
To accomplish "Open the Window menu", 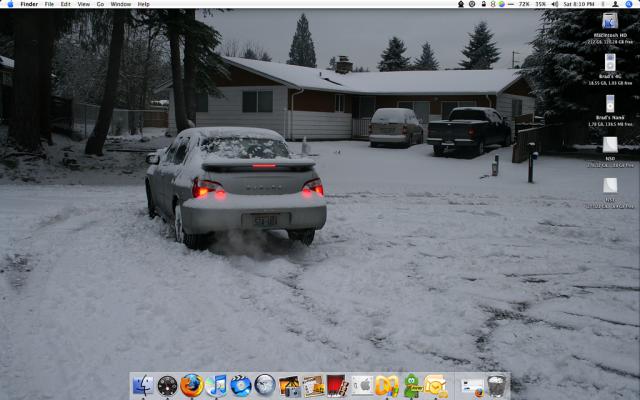I will click(x=121, y=4).
